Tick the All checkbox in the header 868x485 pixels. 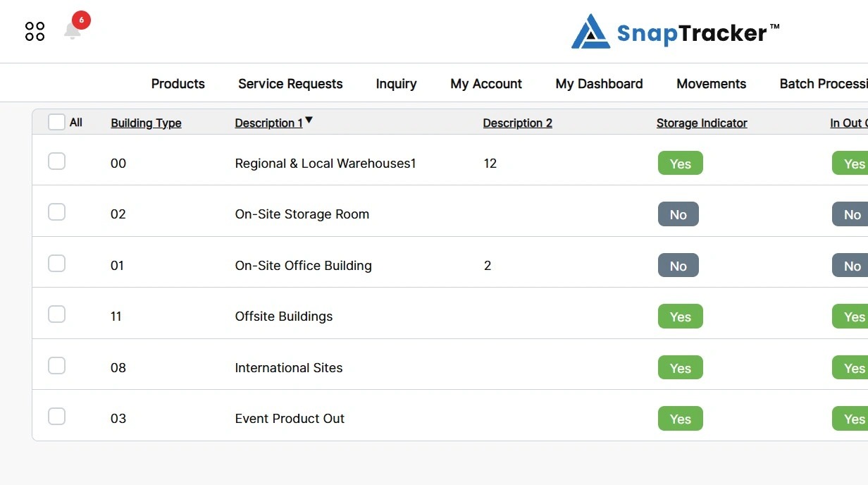(x=56, y=122)
